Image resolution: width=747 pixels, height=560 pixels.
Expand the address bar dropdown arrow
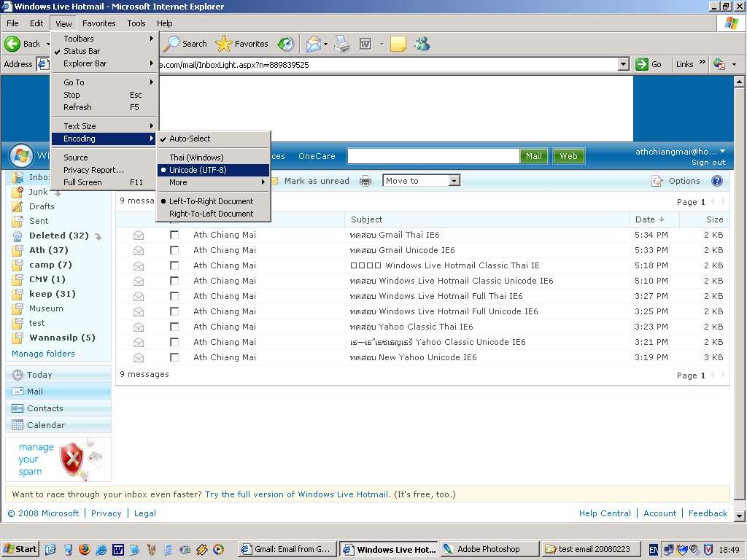click(623, 64)
